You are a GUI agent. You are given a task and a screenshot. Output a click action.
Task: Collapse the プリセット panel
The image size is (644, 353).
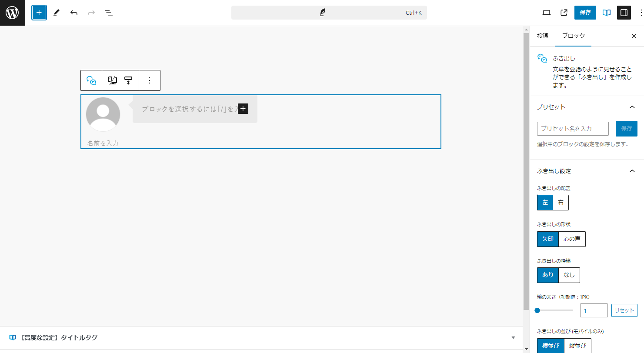[587, 107]
